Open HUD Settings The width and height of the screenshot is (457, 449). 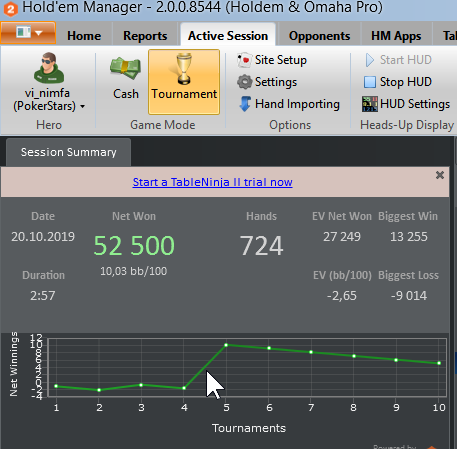406,104
